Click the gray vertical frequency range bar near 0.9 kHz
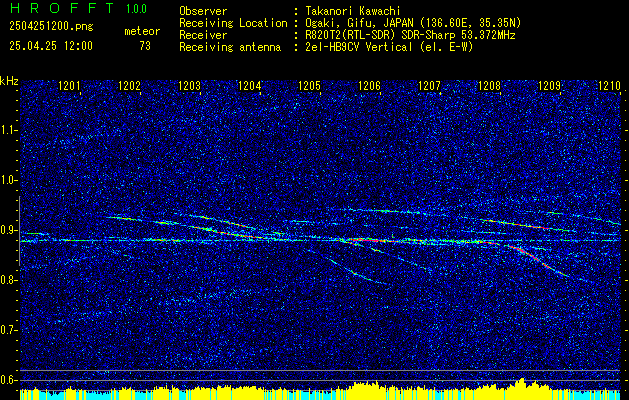Image resolution: width=629 pixels, height=400 pixels. tap(19, 231)
